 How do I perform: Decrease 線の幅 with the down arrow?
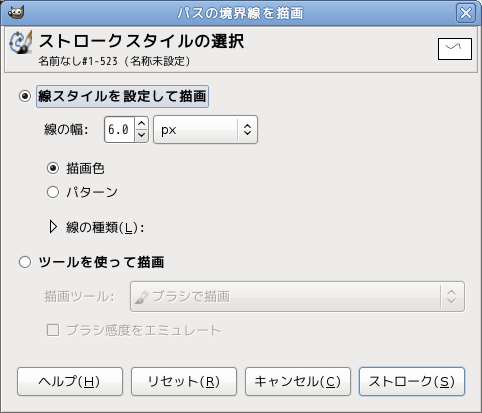[x=142, y=135]
